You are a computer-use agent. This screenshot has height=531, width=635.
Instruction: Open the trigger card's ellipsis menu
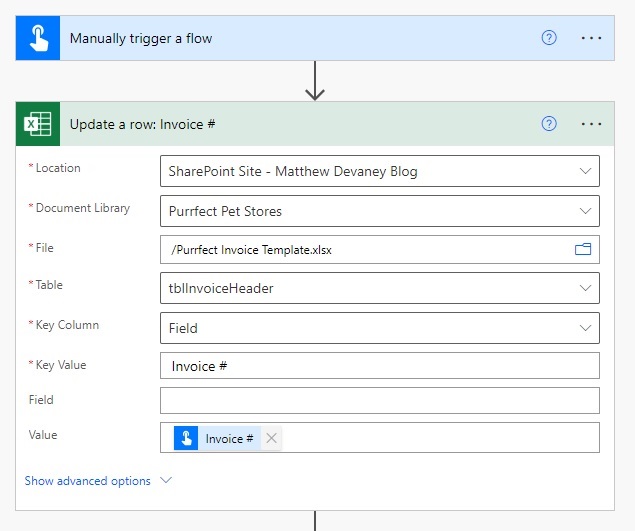[x=591, y=38]
